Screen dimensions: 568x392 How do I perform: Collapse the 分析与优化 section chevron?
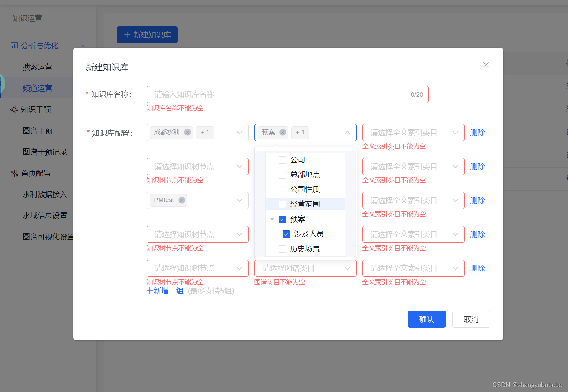click(x=82, y=46)
